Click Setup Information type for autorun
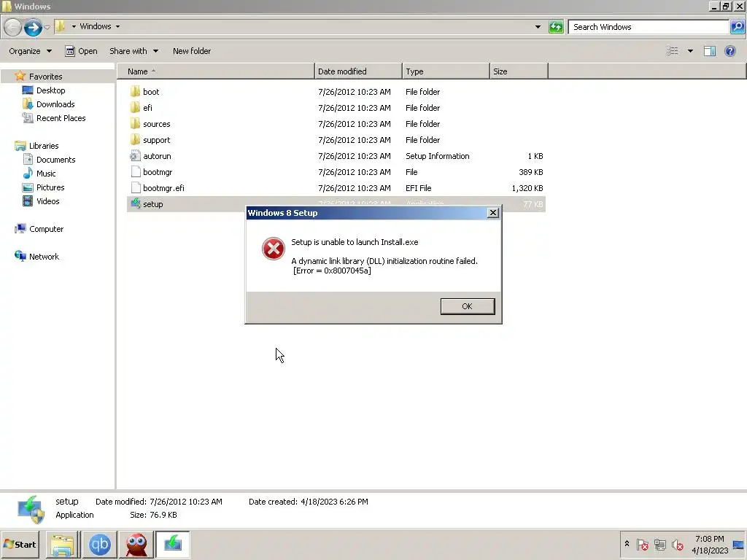 pyautogui.click(x=438, y=156)
